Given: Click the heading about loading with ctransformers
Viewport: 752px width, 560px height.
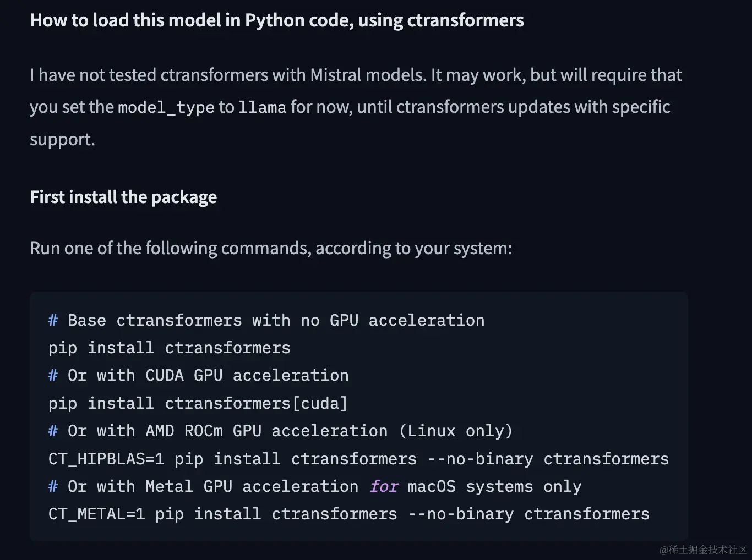Looking at the screenshot, I should pos(277,20).
